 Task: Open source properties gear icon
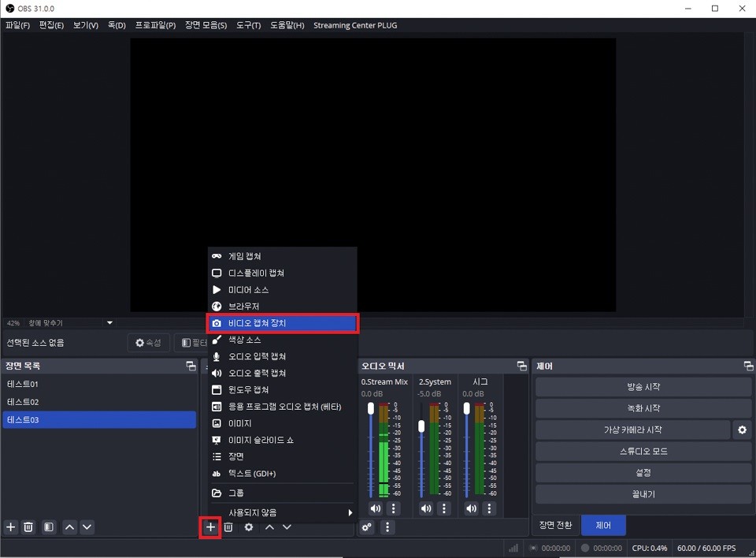(249, 527)
